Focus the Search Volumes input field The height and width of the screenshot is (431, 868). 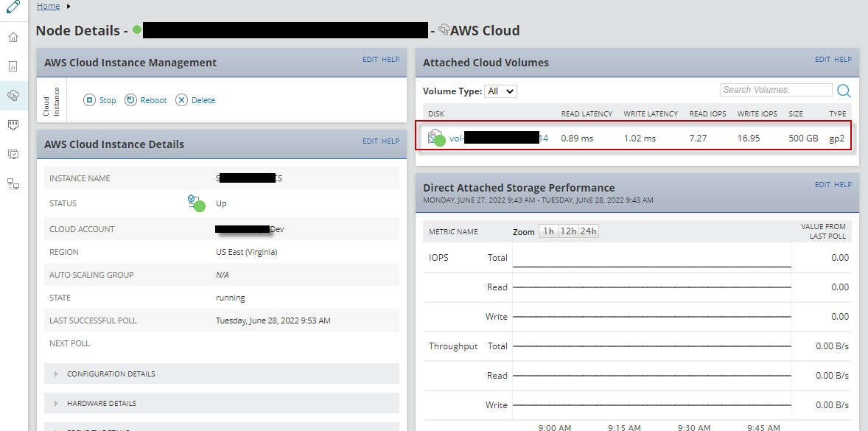coord(776,90)
